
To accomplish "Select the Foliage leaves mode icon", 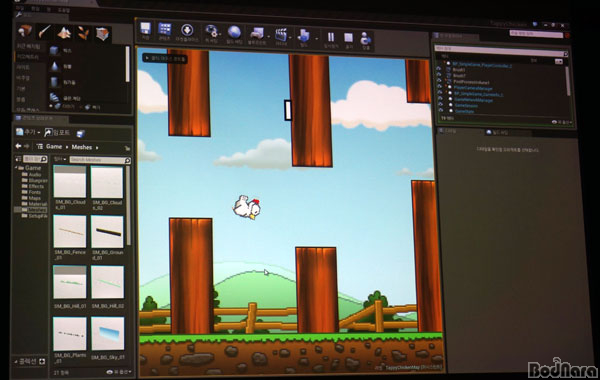I will 83,33.
